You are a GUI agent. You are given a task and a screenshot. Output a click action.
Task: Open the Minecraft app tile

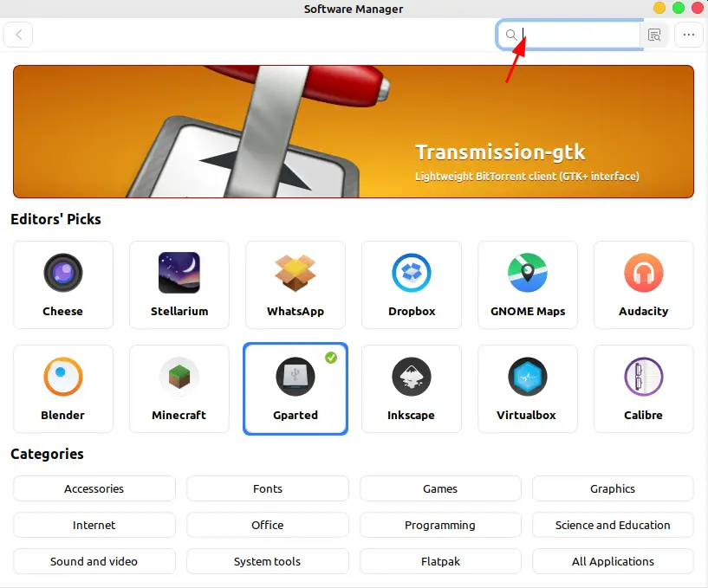pyautogui.click(x=179, y=389)
